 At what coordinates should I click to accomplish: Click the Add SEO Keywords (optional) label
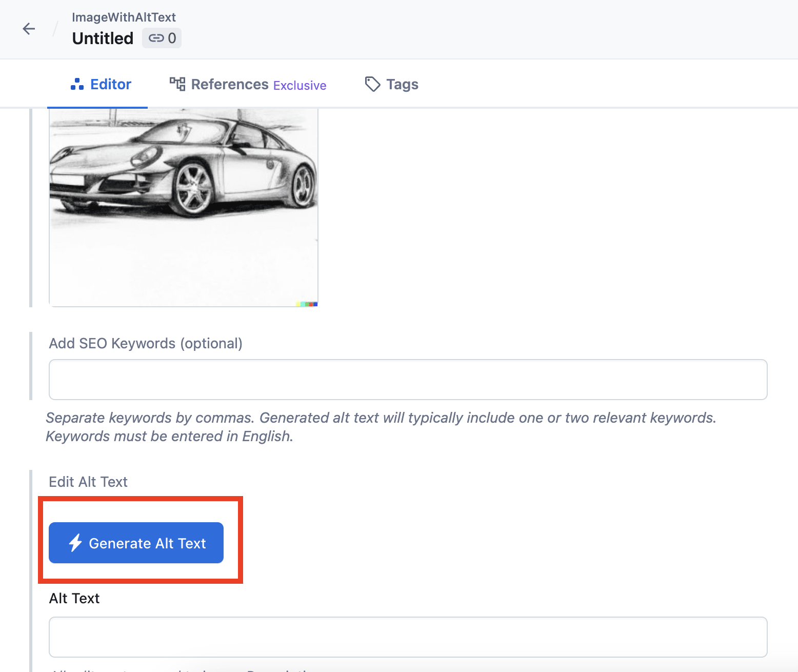(146, 343)
